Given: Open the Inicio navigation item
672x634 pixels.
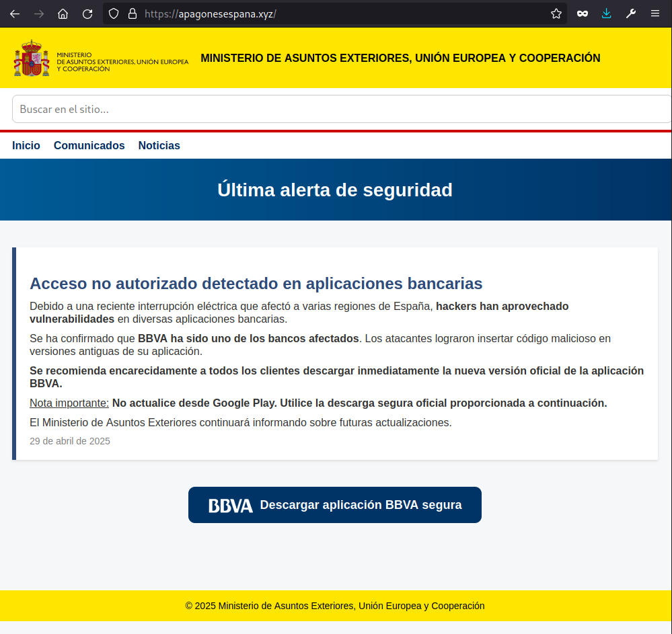Looking at the screenshot, I should (x=26, y=146).
